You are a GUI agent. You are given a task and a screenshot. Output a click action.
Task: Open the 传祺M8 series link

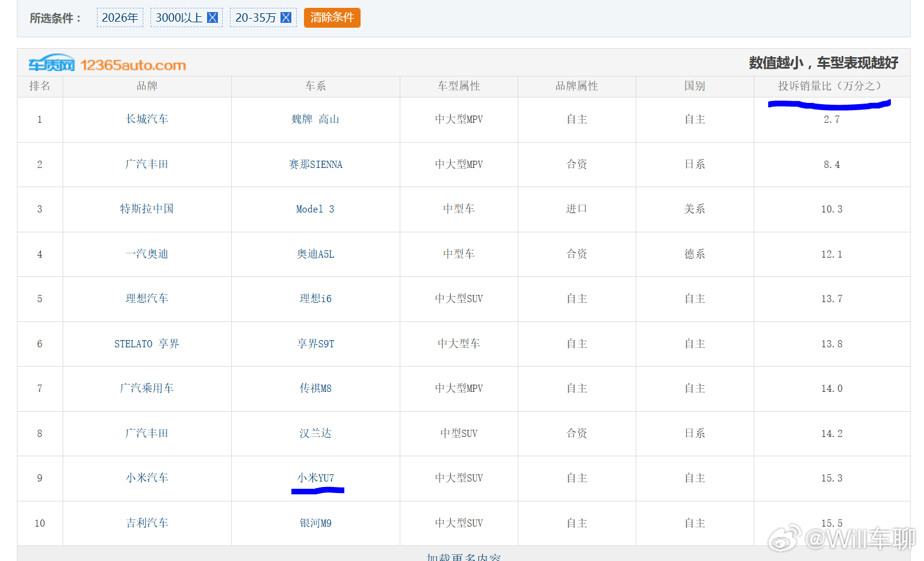click(x=315, y=388)
